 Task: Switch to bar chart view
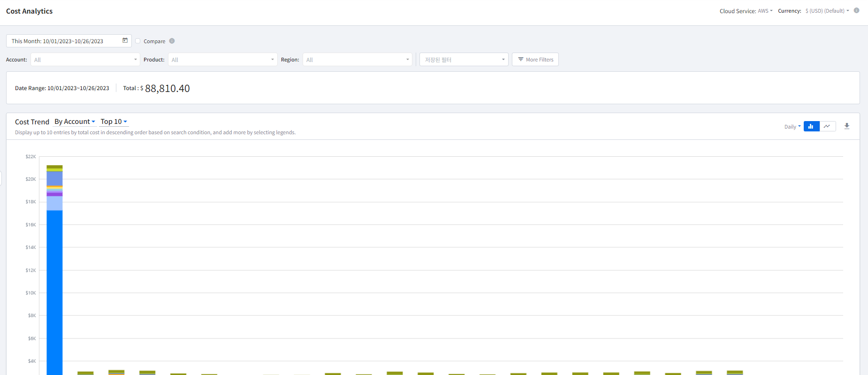coord(811,126)
